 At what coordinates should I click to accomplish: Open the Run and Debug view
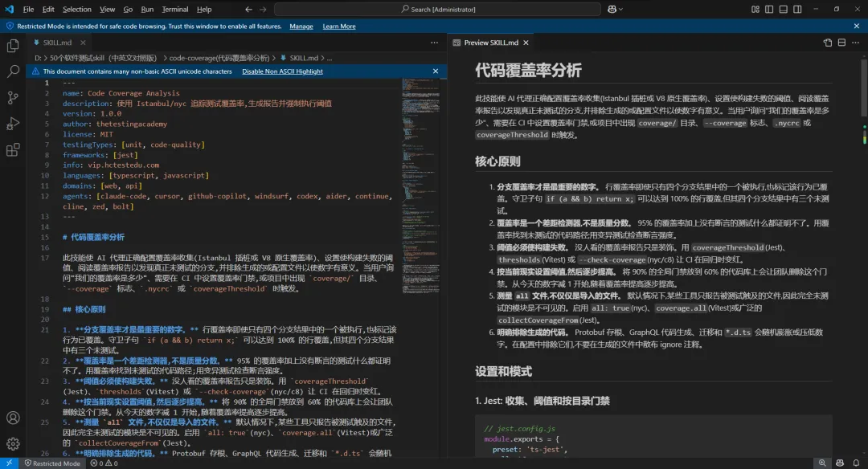point(13,124)
